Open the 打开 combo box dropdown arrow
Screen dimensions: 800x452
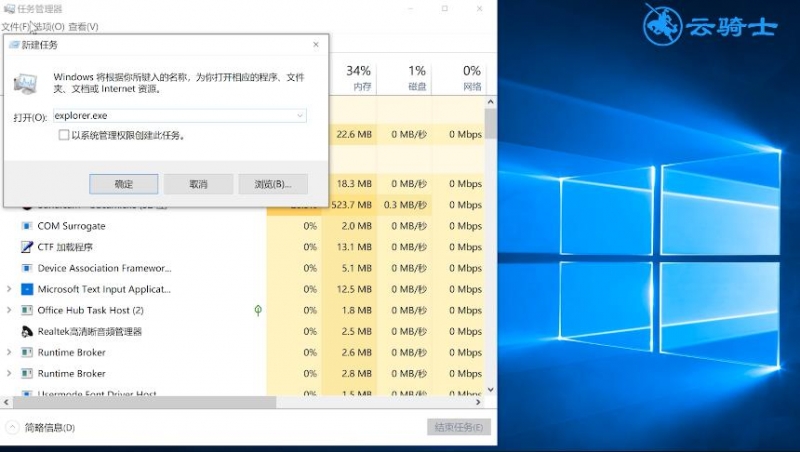click(x=300, y=116)
